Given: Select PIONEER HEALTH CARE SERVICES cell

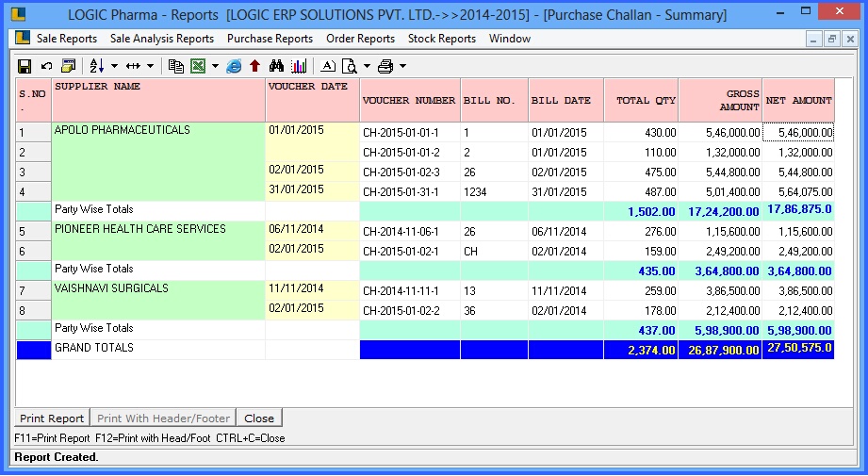Looking at the screenshot, I should 158,240.
